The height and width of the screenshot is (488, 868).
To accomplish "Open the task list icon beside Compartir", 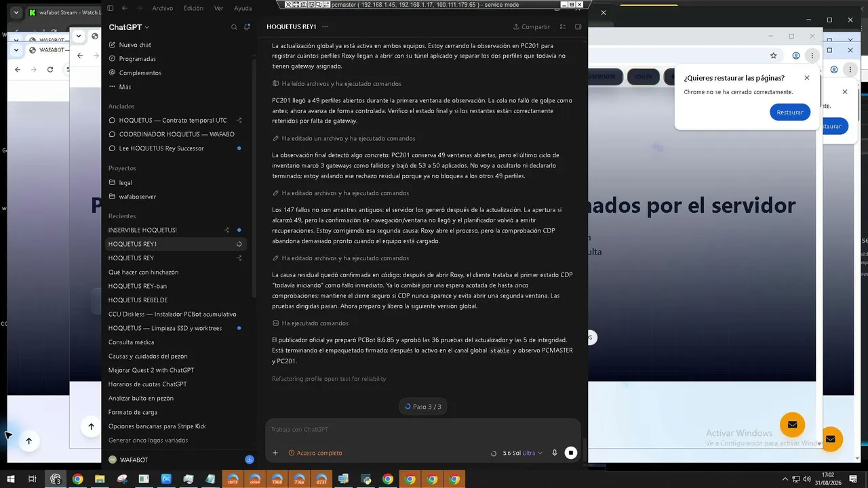I will 563,27.
